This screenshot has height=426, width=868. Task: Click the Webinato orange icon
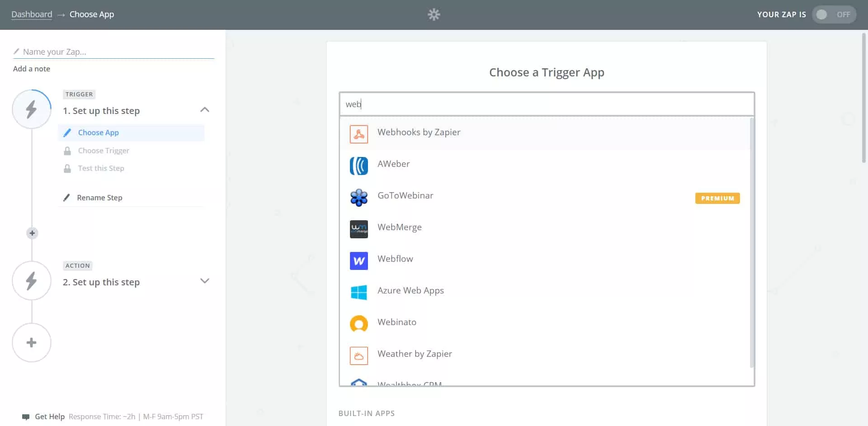pyautogui.click(x=359, y=324)
